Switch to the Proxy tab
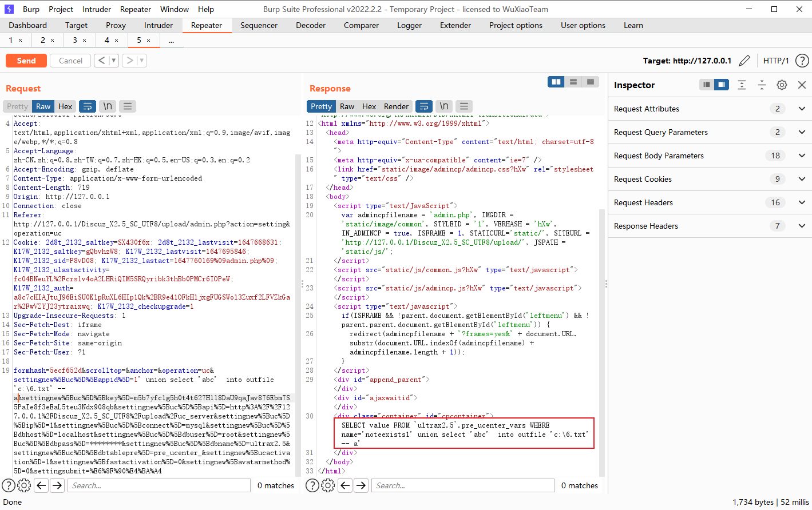 [116, 25]
